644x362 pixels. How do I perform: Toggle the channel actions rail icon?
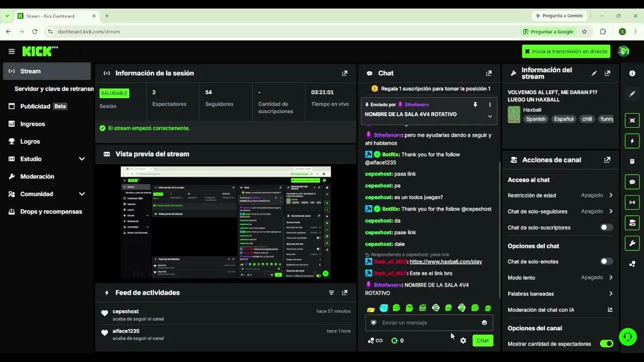coord(632,223)
